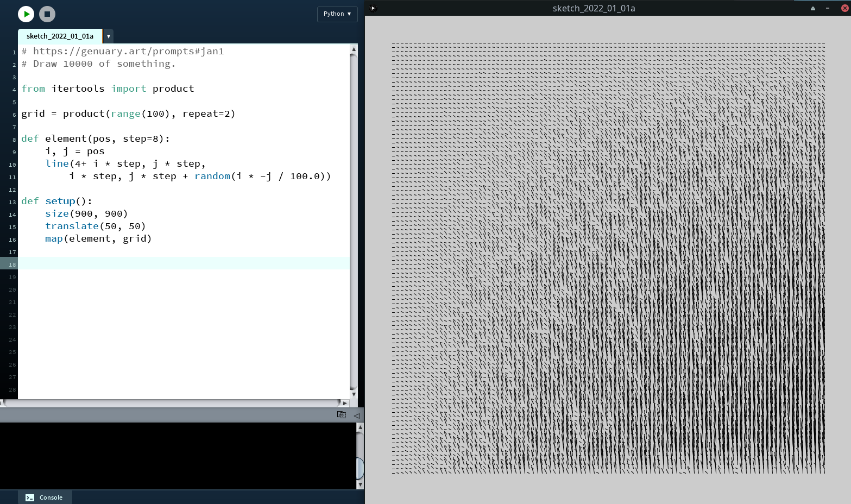Image resolution: width=851 pixels, height=504 pixels.
Task: Stop the running sketch
Action: (47, 14)
